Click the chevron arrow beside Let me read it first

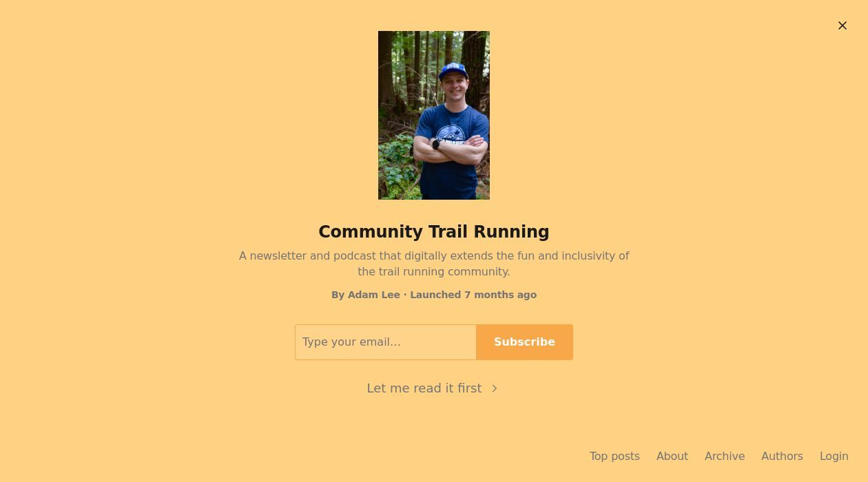click(494, 388)
